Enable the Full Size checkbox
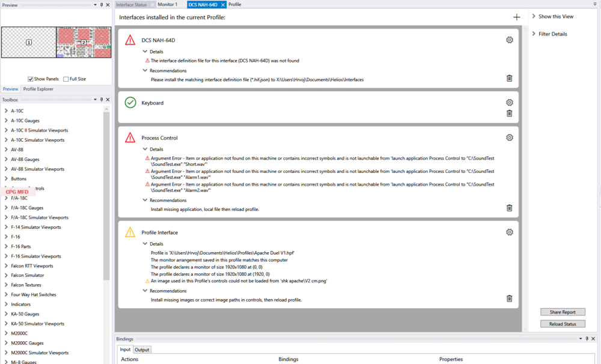This screenshot has width=601, height=364. coord(66,79)
